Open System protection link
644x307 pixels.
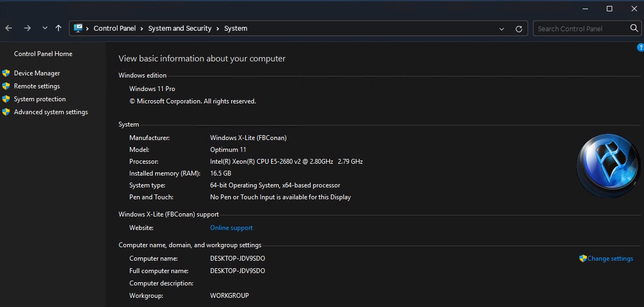[40, 99]
